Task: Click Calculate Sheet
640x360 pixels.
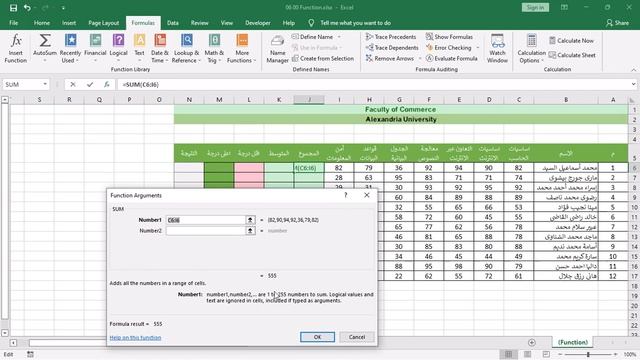Action: tap(572, 55)
